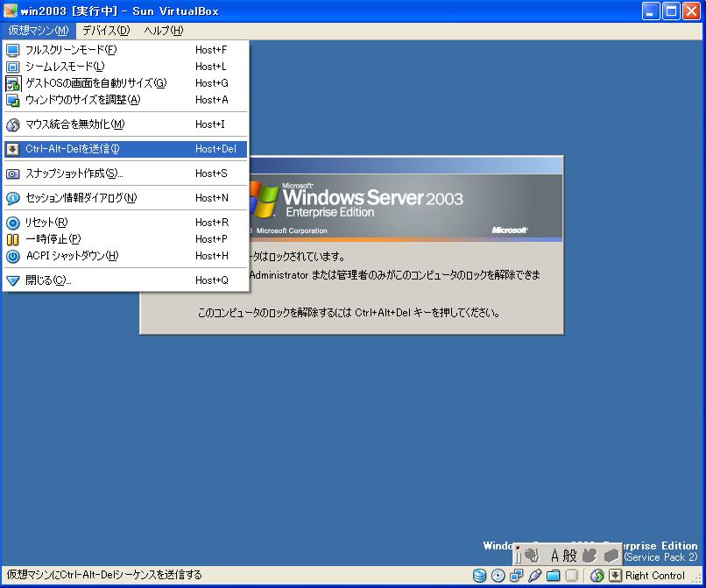The image size is (706, 588).
Task: Click the pause icon for 一時停止(P)
Action: pyautogui.click(x=13, y=240)
